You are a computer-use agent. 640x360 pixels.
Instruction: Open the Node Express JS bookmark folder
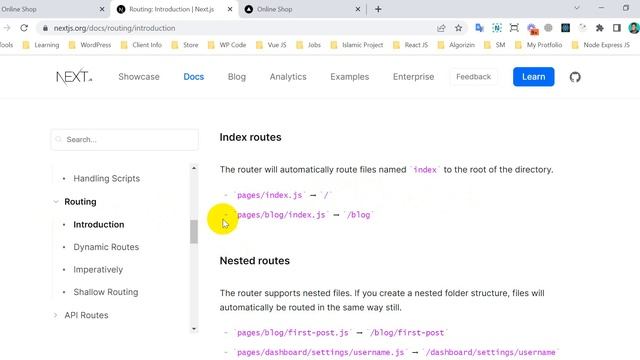pyautogui.click(x=601, y=45)
